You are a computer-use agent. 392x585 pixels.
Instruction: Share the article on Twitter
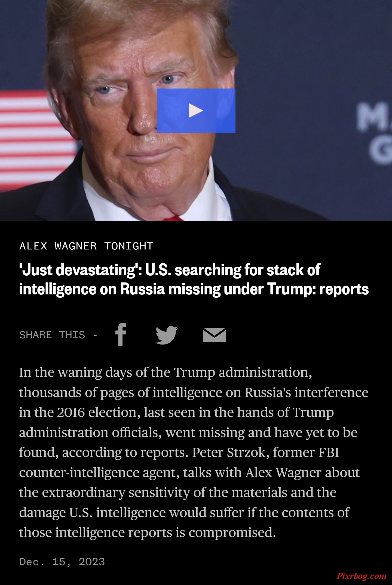click(x=167, y=335)
